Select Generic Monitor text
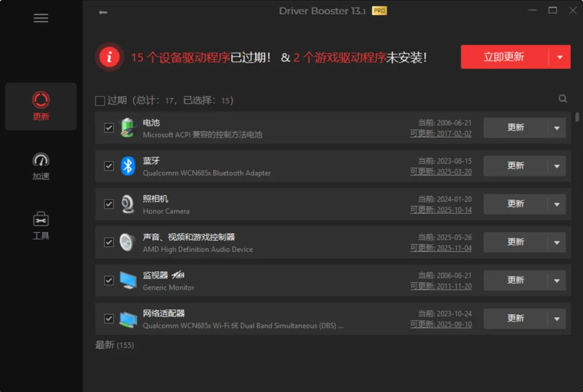The width and height of the screenshot is (583, 392). click(x=168, y=287)
